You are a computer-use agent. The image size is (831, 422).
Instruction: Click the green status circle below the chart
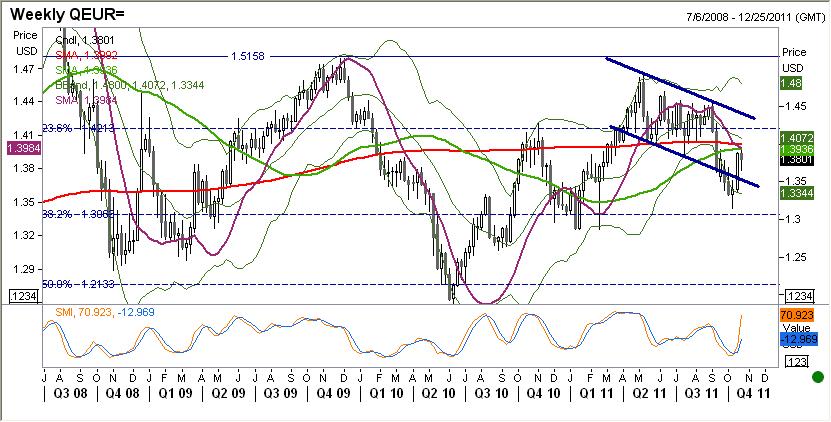click(818, 377)
